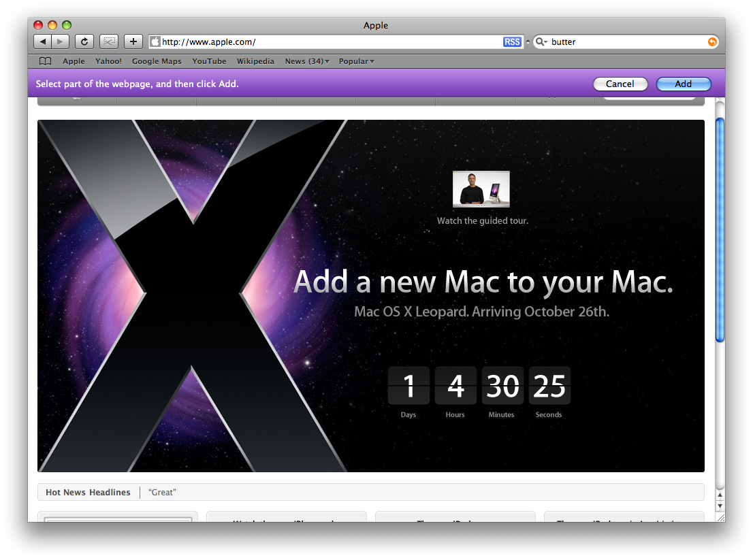753x560 pixels.
Task: Click the Apple favicon in address bar
Action: click(x=155, y=42)
